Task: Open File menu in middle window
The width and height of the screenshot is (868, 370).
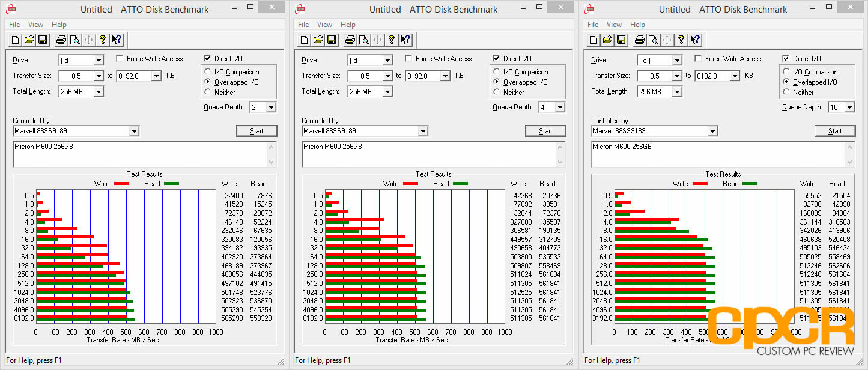Action: 303,25
